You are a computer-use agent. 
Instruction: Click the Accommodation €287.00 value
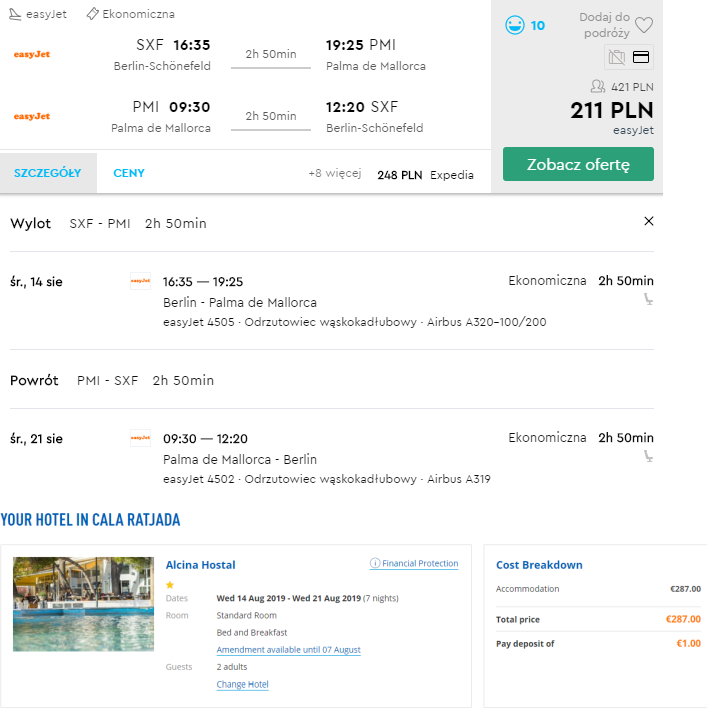point(685,589)
